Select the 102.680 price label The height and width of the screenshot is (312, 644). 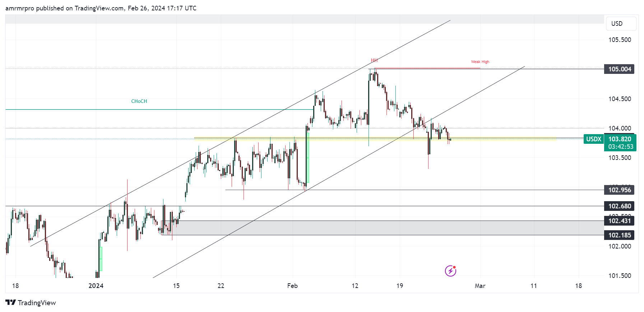click(619, 206)
